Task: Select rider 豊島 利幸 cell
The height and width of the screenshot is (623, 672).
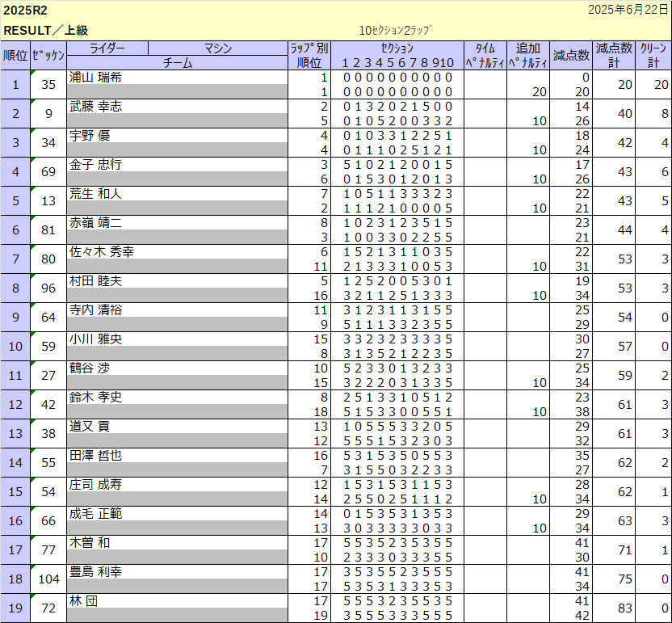Action: pos(95,572)
